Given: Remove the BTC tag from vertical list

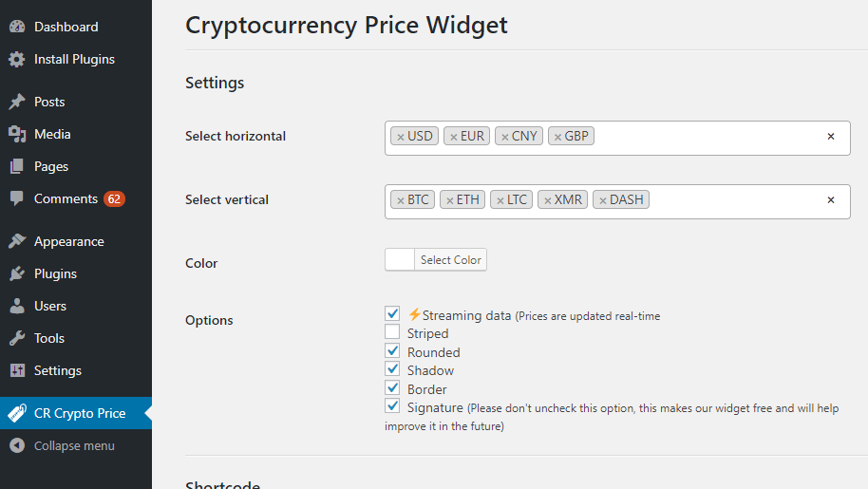Looking at the screenshot, I should (401, 200).
